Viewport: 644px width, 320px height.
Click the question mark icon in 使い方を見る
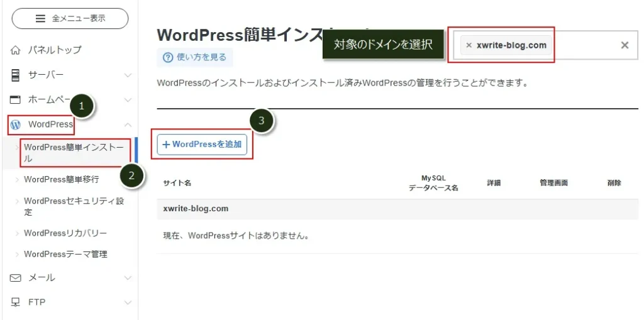[x=168, y=57]
